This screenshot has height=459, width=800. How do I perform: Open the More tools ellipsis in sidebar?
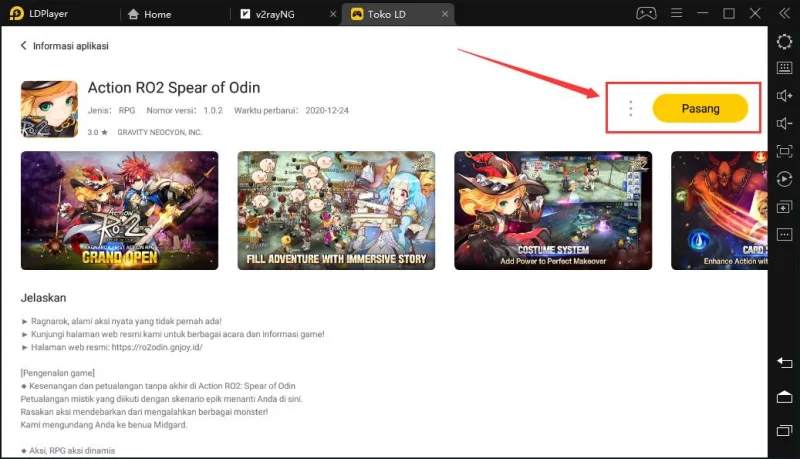(784, 235)
